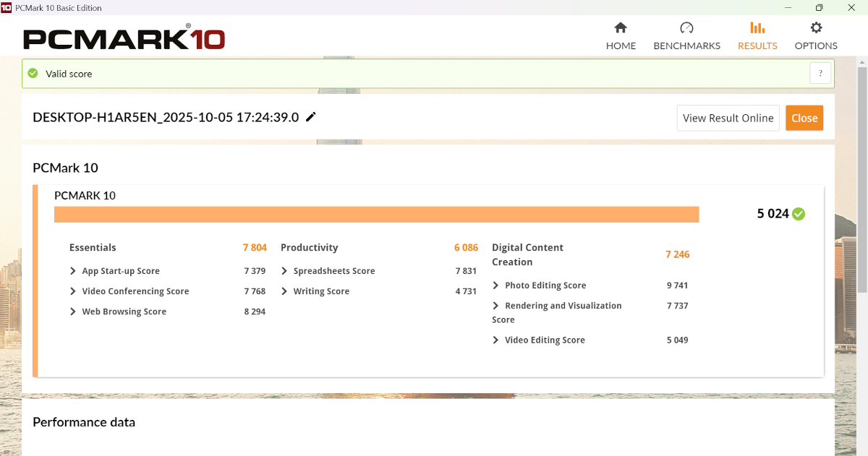Expand Writing Score row
Screen dimensions: 868x456
click(x=284, y=291)
